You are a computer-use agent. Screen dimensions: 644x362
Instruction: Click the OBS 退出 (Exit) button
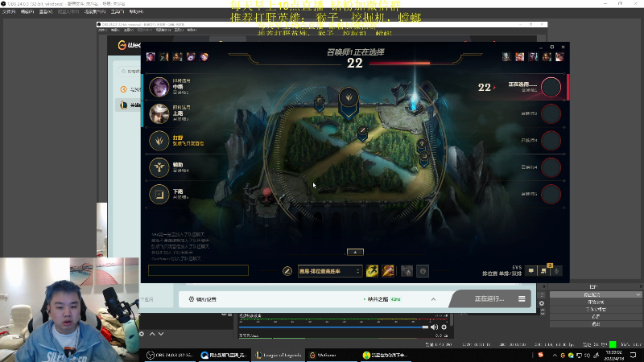coord(596,324)
